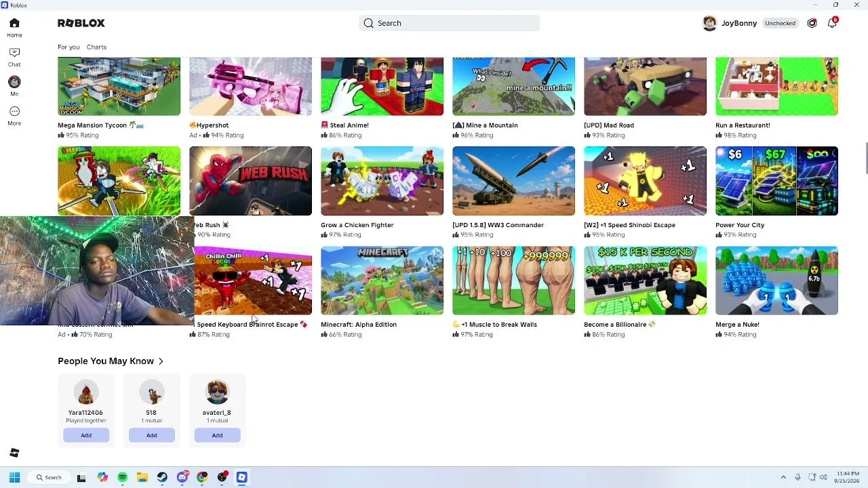Open the Me avatar page
Image resolution: width=868 pixels, height=488 pixels.
pos(14,86)
